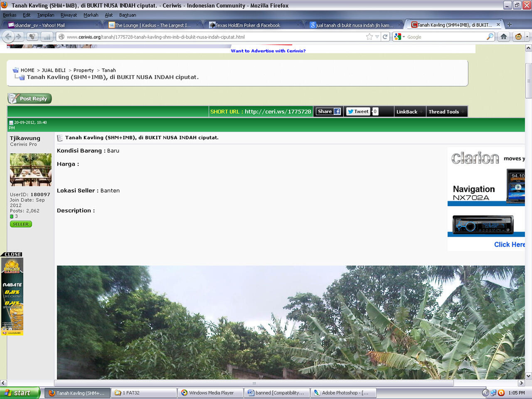
Task: Click the Tweet button
Action: click(x=358, y=111)
